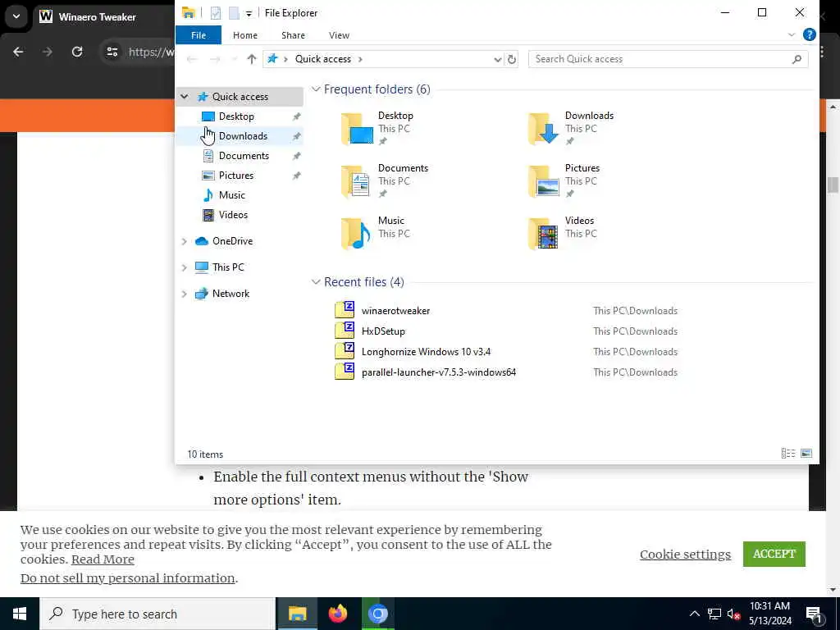840x630 pixels.
Task: Open the address bar history dropdown
Action: (498, 59)
